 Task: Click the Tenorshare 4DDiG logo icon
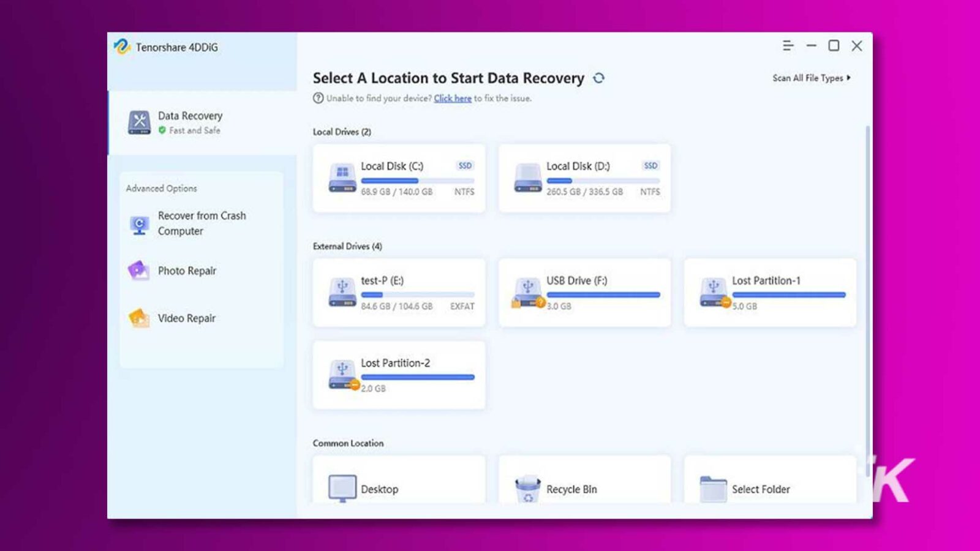pos(121,47)
